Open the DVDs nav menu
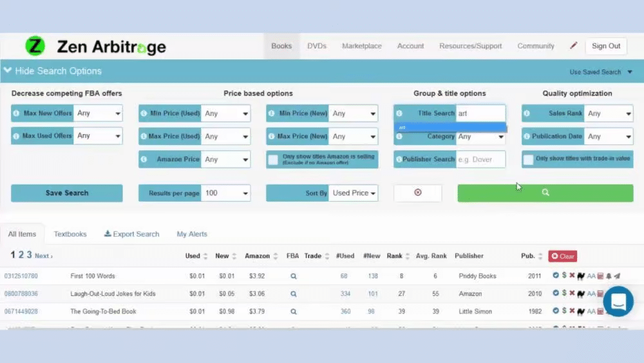Screen dimensions: 644x363 pyautogui.click(x=317, y=46)
